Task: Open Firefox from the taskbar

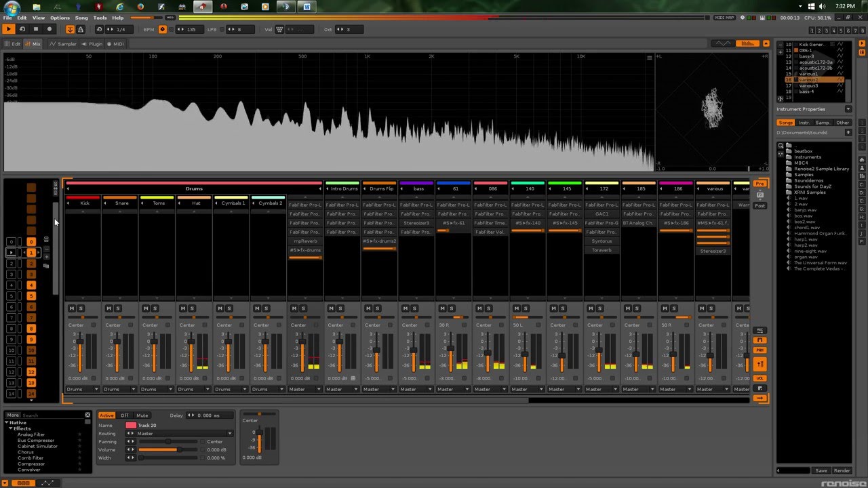Action: pyautogui.click(x=140, y=7)
